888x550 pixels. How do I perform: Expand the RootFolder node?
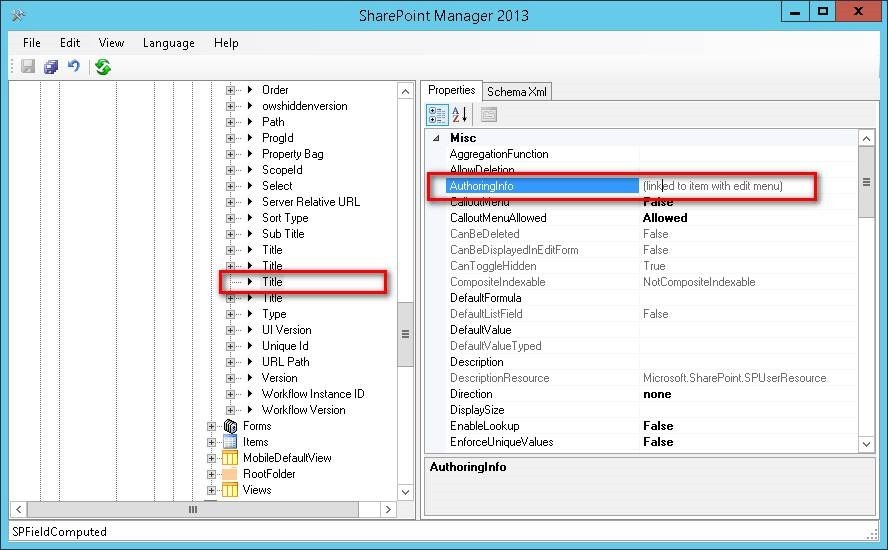(x=211, y=474)
